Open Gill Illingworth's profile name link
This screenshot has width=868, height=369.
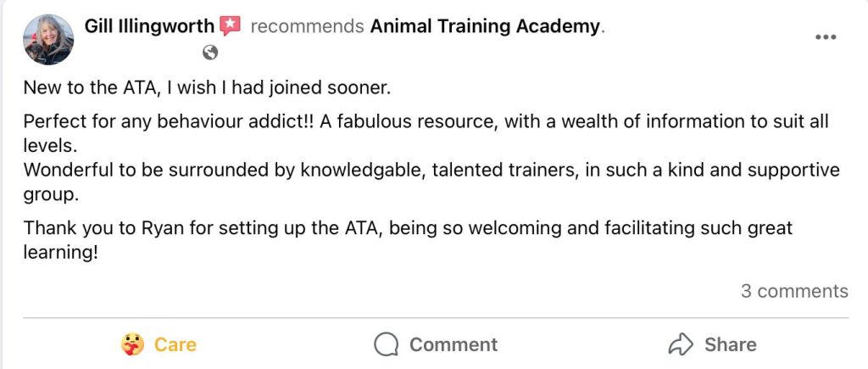coord(149,26)
